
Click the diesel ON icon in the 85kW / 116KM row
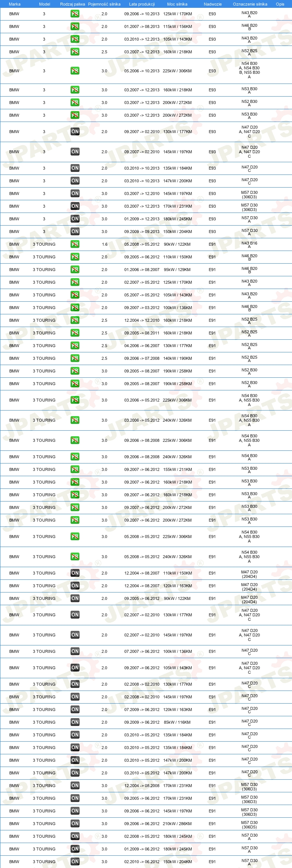pos(75,722)
